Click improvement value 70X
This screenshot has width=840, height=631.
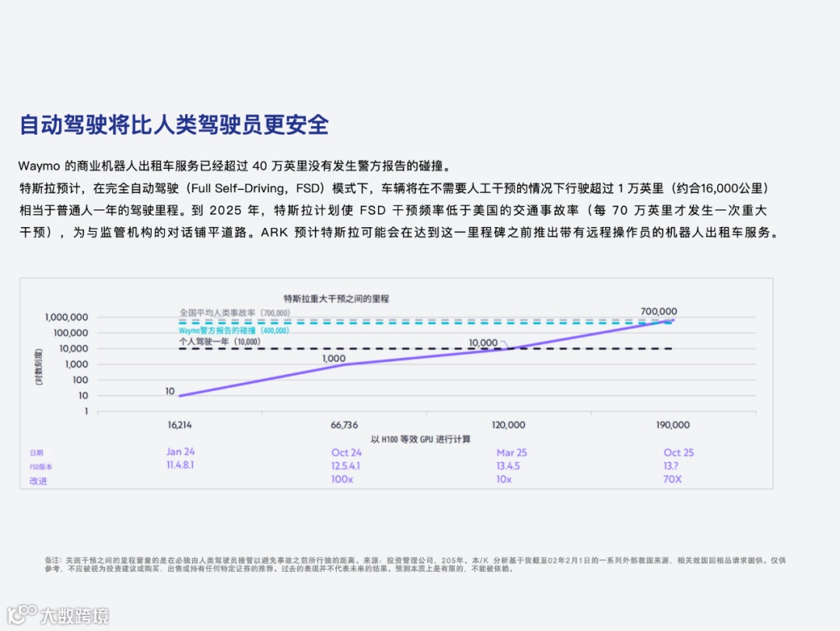(672, 479)
